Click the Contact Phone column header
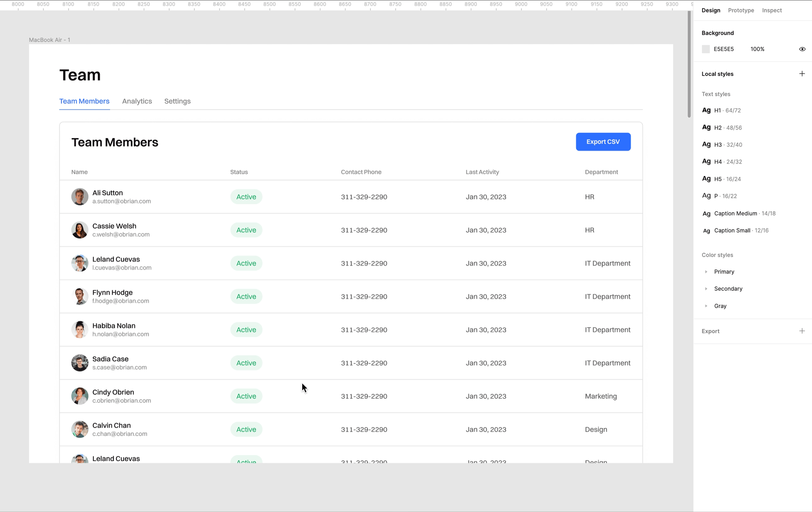The width and height of the screenshot is (812, 512). point(361,172)
